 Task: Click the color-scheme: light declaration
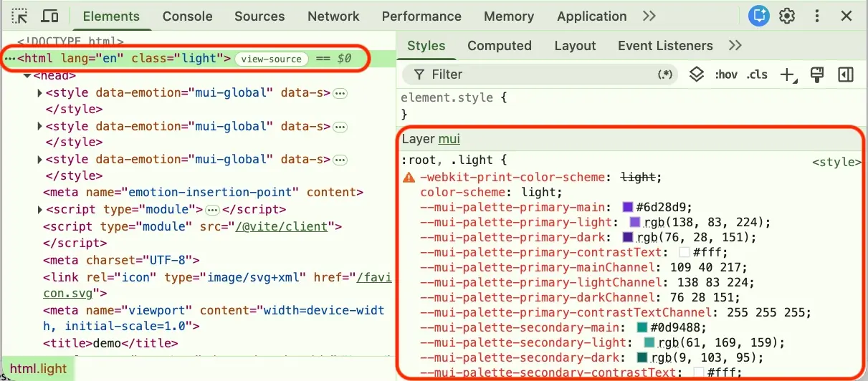[x=491, y=192]
